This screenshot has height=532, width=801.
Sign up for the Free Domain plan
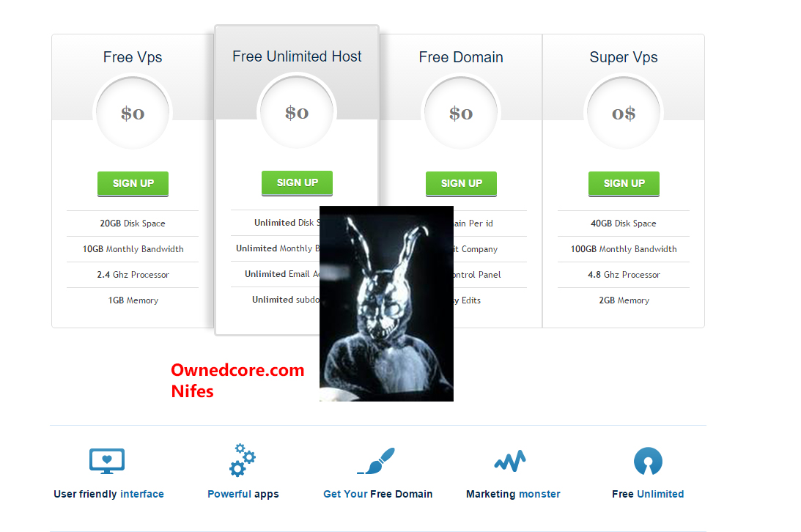point(461,184)
